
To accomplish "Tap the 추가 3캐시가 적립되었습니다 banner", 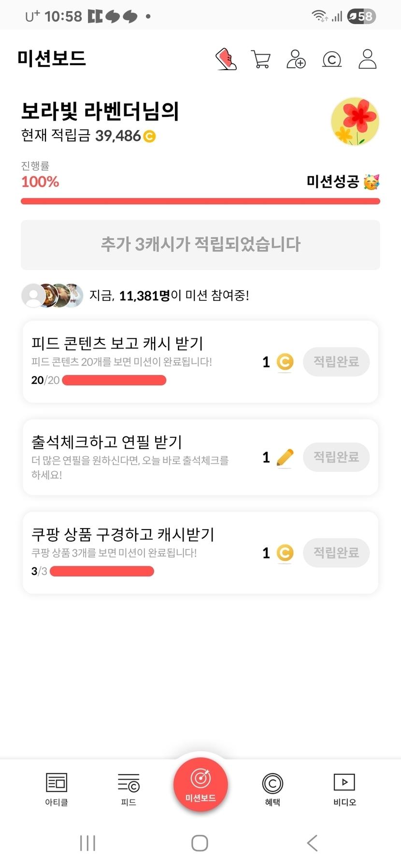I will [x=200, y=245].
